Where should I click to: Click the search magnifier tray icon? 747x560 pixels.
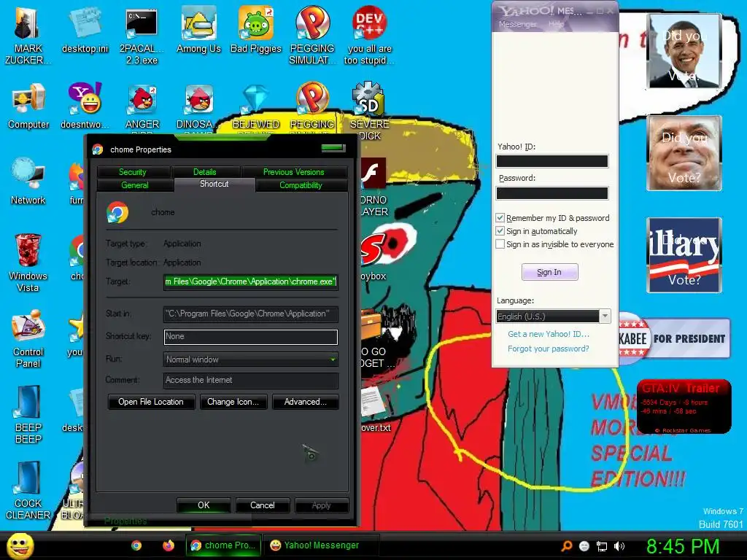click(x=567, y=546)
